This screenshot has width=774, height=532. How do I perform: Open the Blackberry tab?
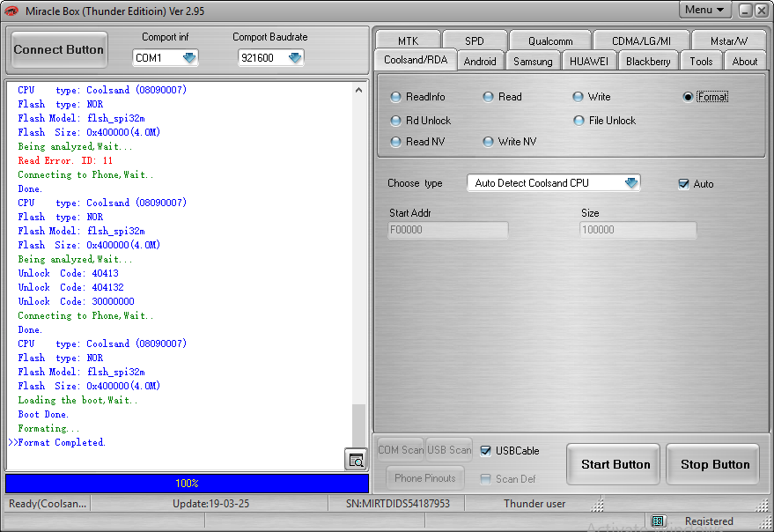click(x=648, y=62)
